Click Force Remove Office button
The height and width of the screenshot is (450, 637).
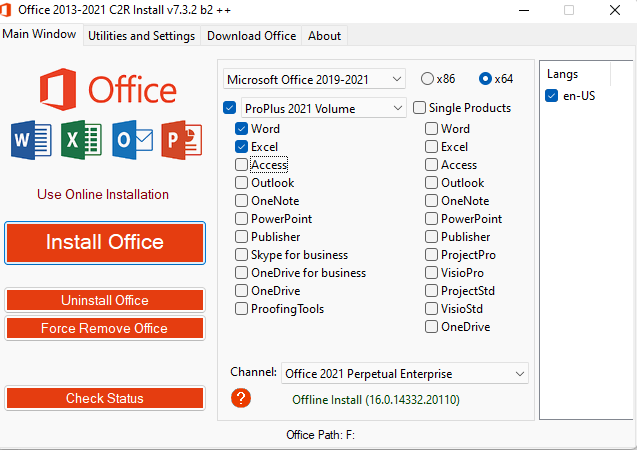[x=105, y=328]
